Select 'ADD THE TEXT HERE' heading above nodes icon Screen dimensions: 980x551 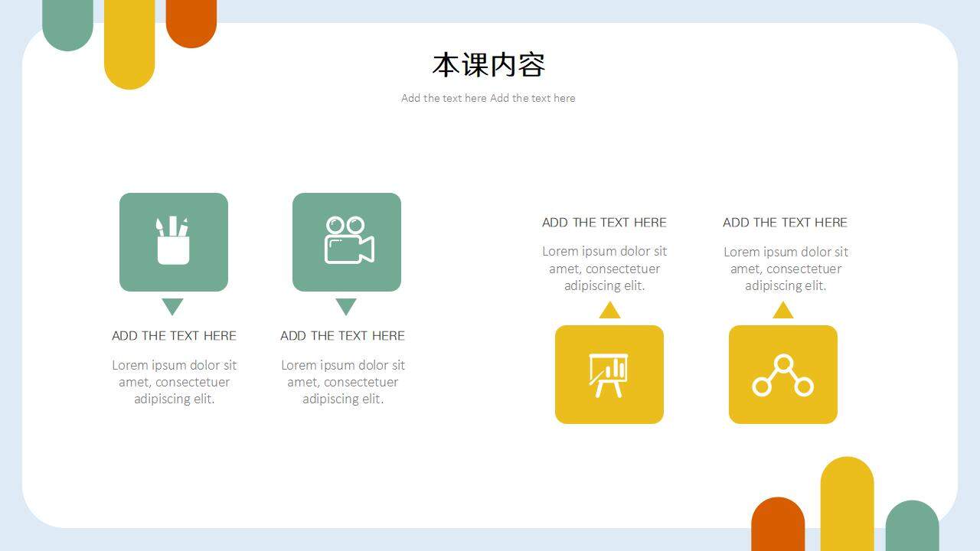coord(785,222)
